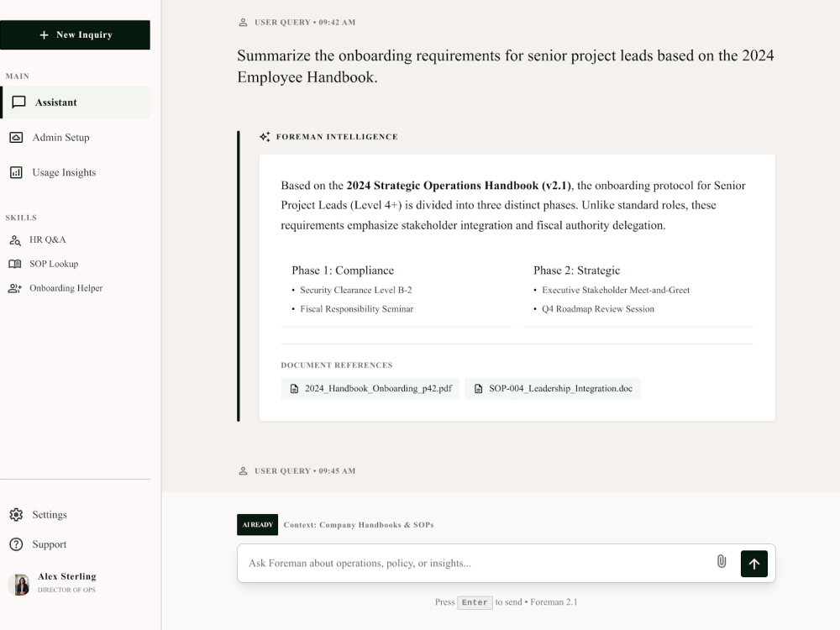
Task: Open 2024_Handbook_Onboarding_p42.pdf reference
Action: point(370,388)
